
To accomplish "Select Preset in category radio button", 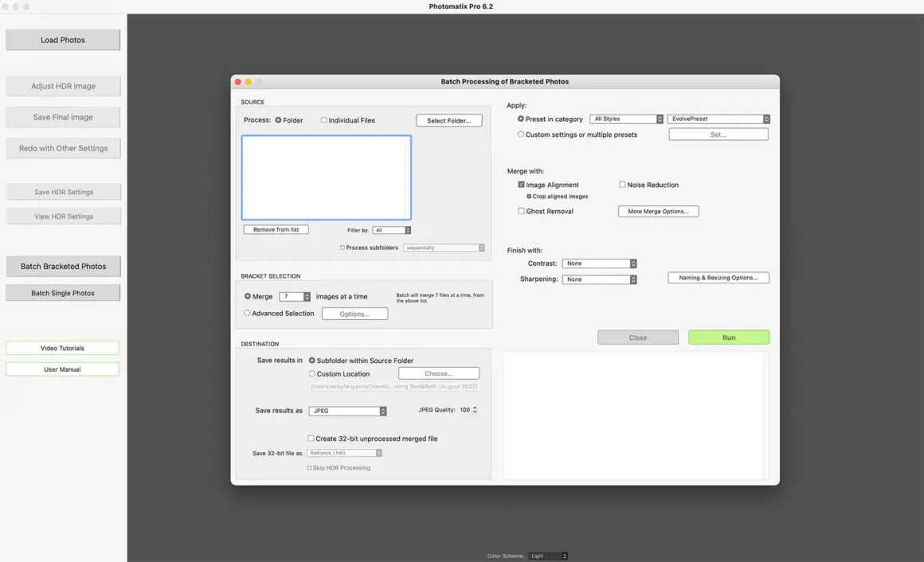I will click(x=521, y=119).
